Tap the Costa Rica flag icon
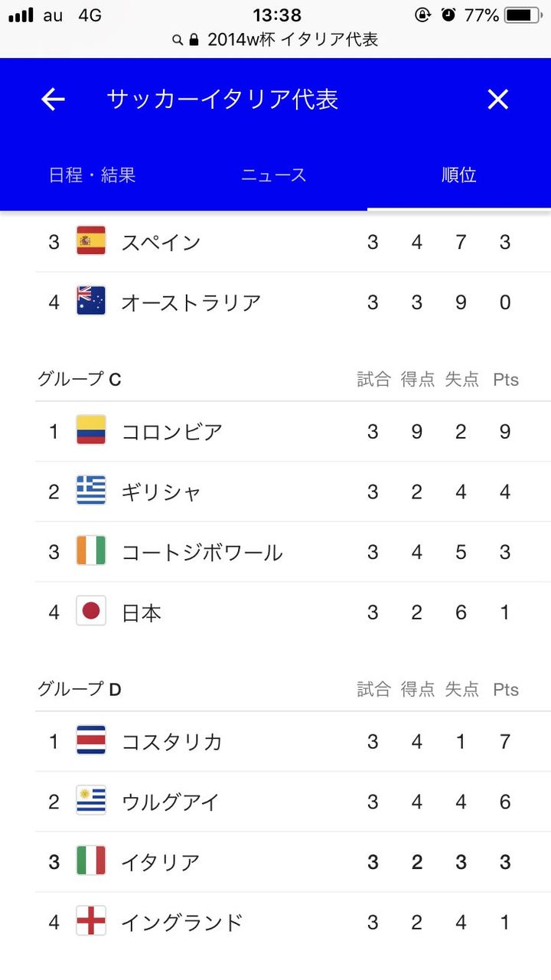The width and height of the screenshot is (551, 980). pyautogui.click(x=91, y=741)
